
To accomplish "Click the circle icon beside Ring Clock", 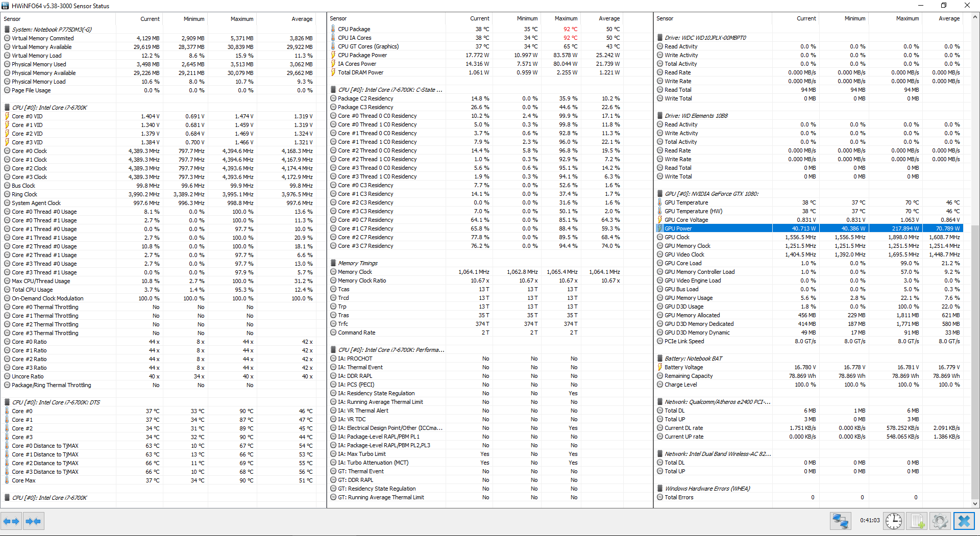I will click(x=7, y=194).
